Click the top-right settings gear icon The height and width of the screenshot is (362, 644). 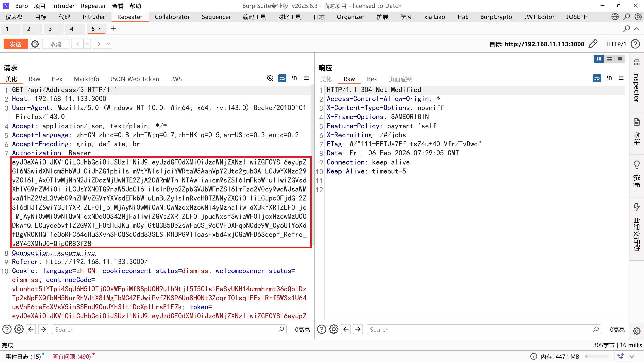click(x=638, y=17)
